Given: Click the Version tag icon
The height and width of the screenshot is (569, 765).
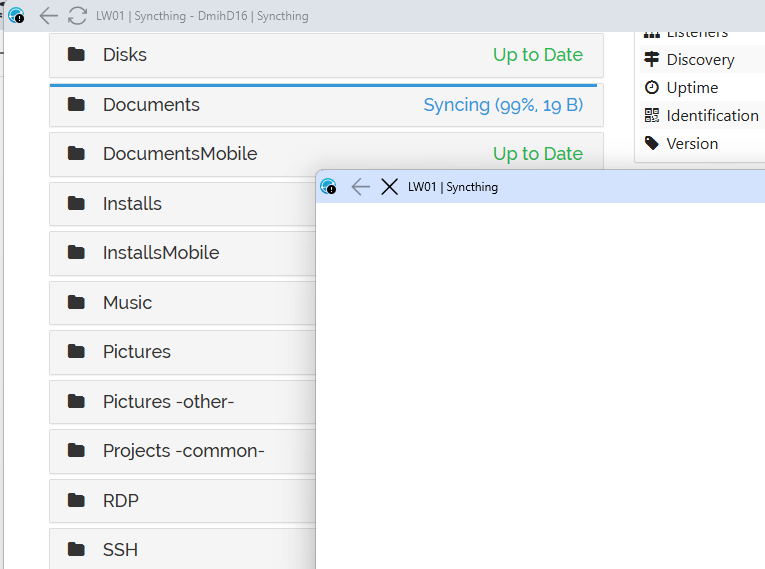Looking at the screenshot, I should pos(652,144).
